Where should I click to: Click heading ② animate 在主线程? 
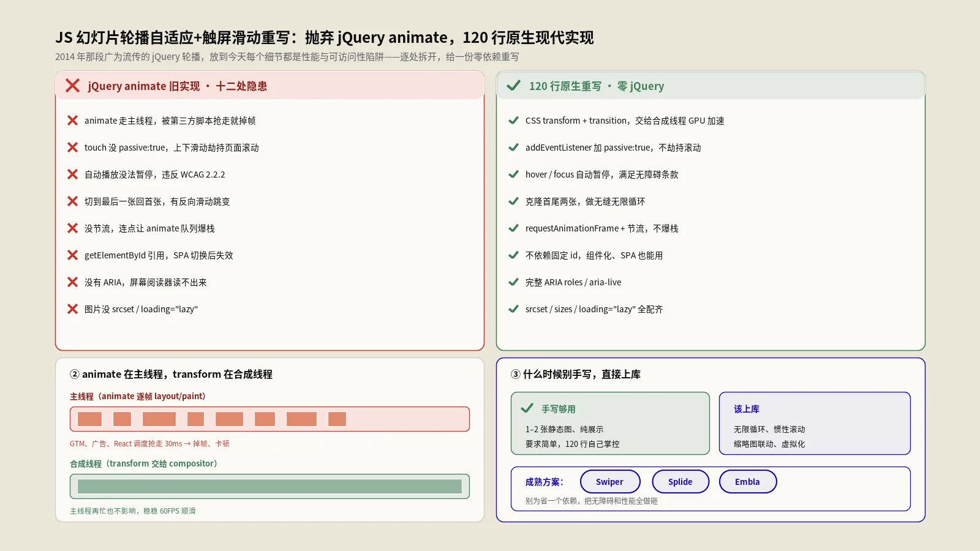click(171, 374)
